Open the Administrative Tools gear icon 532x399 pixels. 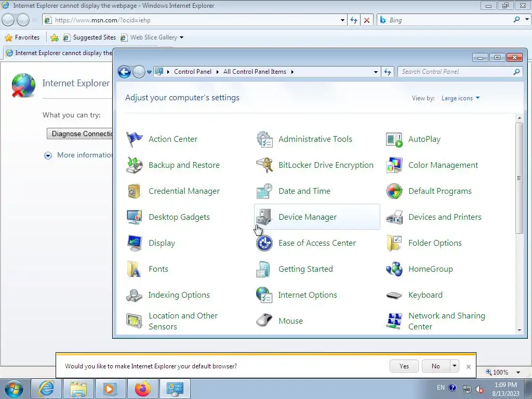(x=264, y=139)
